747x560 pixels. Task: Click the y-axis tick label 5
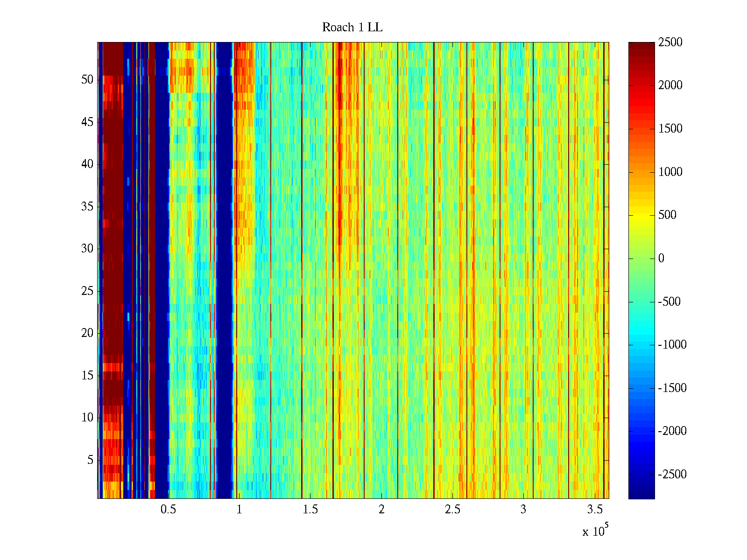90,460
